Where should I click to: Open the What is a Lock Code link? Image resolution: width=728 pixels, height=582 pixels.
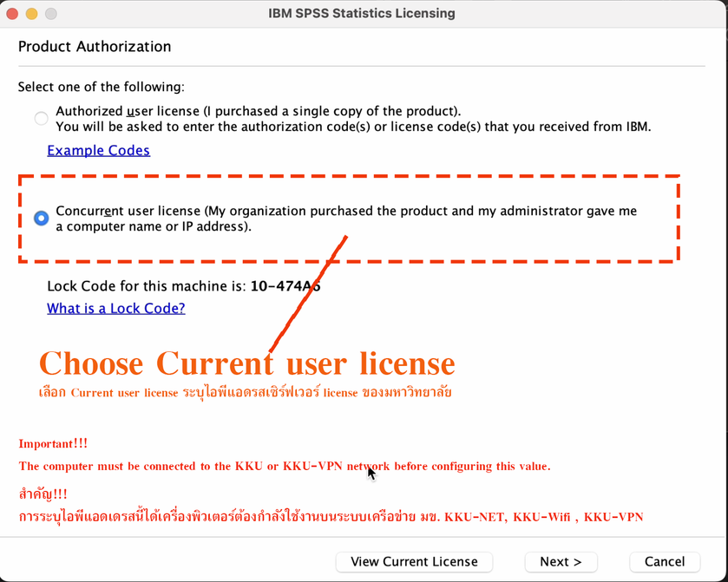coord(116,308)
